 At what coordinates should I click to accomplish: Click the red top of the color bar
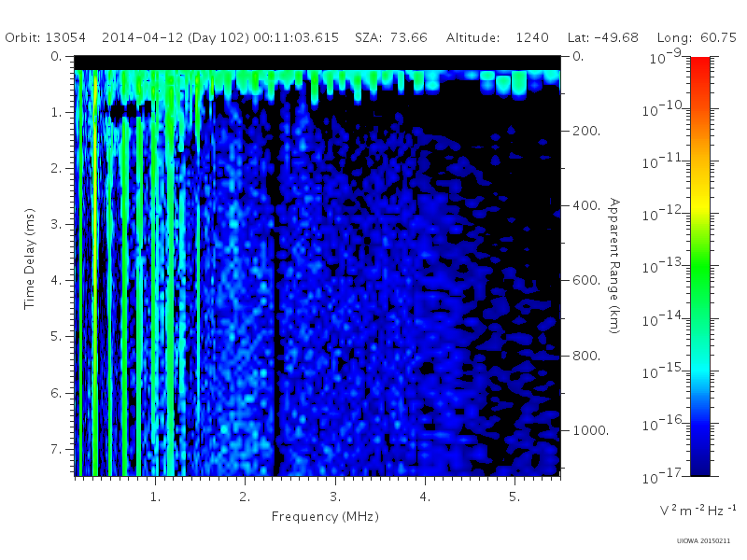(x=699, y=64)
